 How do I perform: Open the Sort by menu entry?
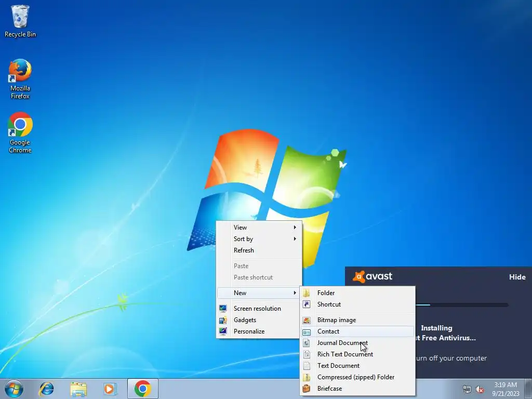click(x=259, y=239)
